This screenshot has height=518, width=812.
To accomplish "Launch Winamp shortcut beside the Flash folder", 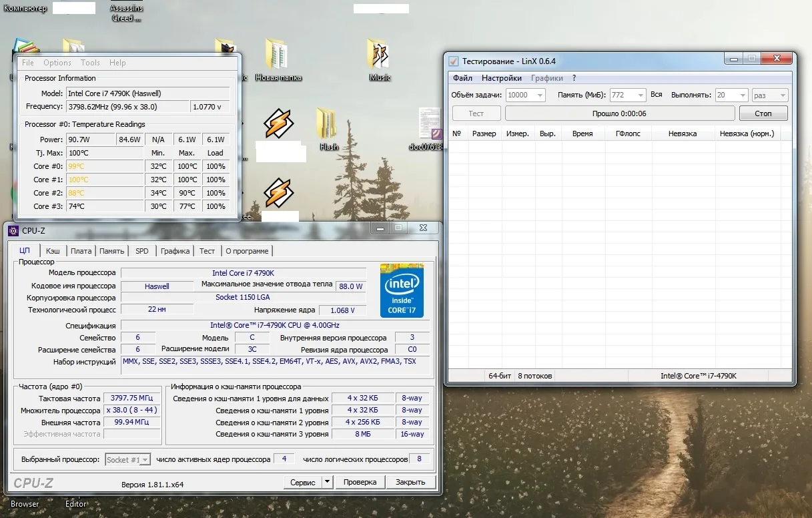I will click(278, 124).
